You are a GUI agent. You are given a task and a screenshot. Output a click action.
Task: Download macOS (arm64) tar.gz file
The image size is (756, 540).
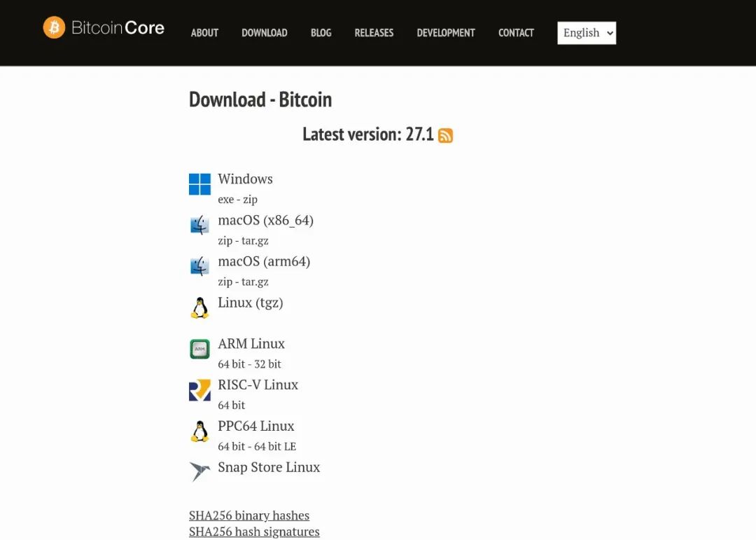[255, 282]
